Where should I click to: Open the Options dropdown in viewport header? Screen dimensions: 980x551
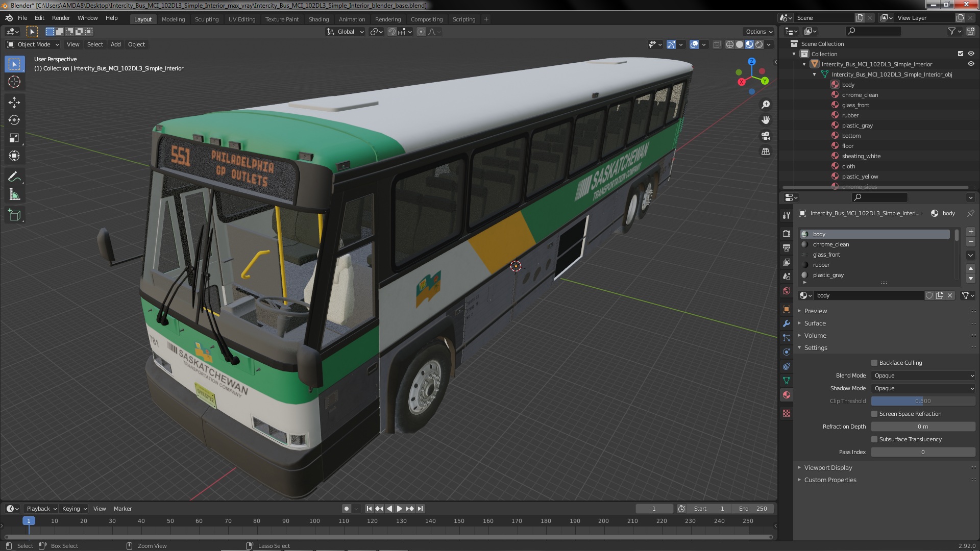coord(759,32)
